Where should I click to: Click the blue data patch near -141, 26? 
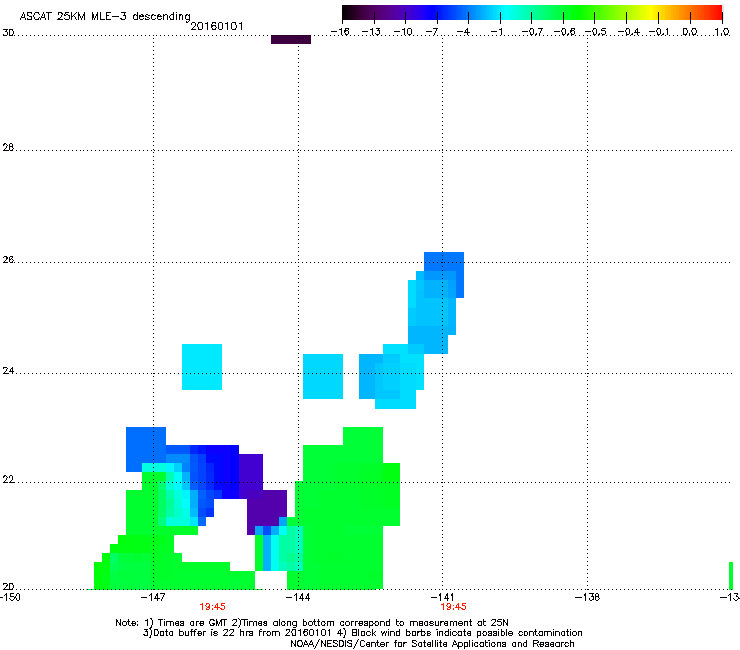(x=436, y=303)
